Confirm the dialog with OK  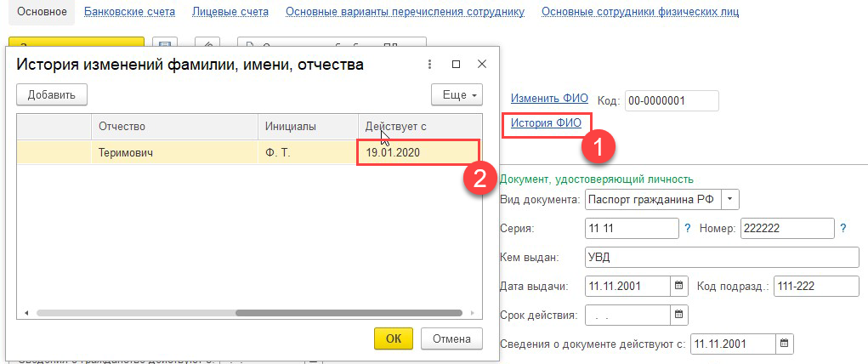[393, 338]
